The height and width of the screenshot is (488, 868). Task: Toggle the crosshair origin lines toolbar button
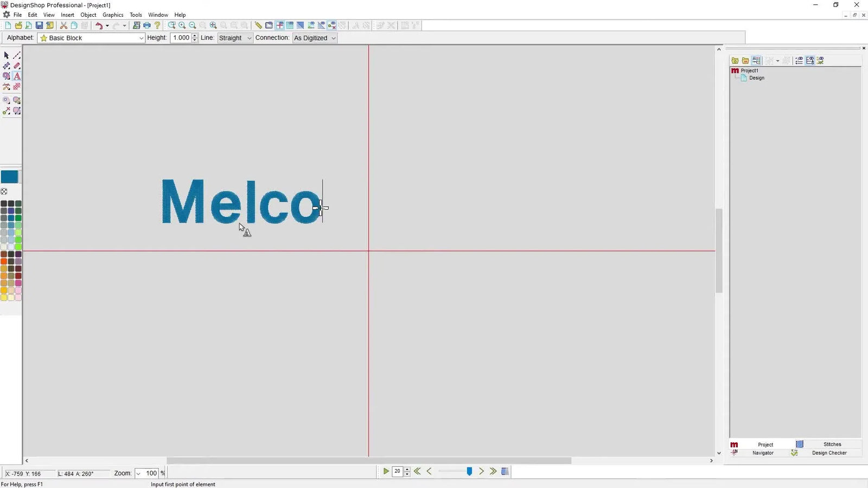coord(279,25)
